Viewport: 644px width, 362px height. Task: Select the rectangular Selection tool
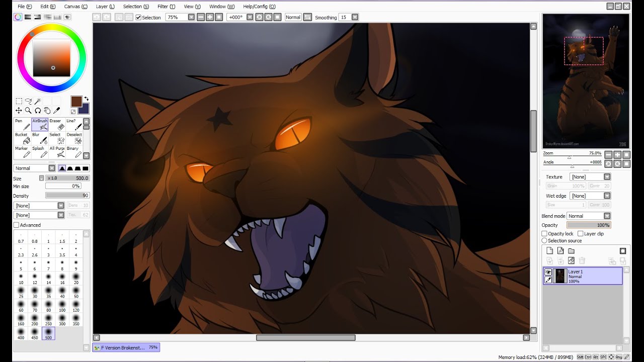pos(19,101)
